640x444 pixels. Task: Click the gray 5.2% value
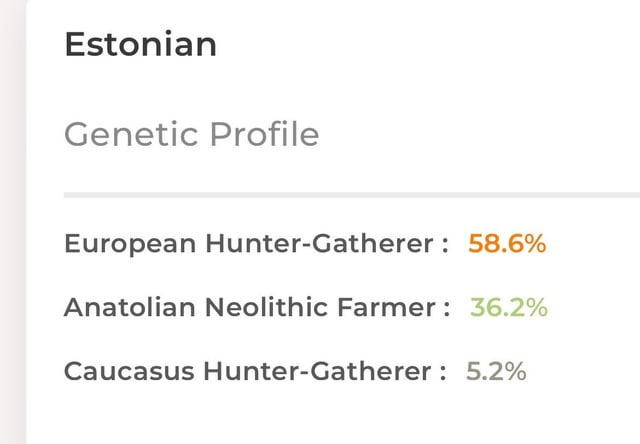[496, 371]
